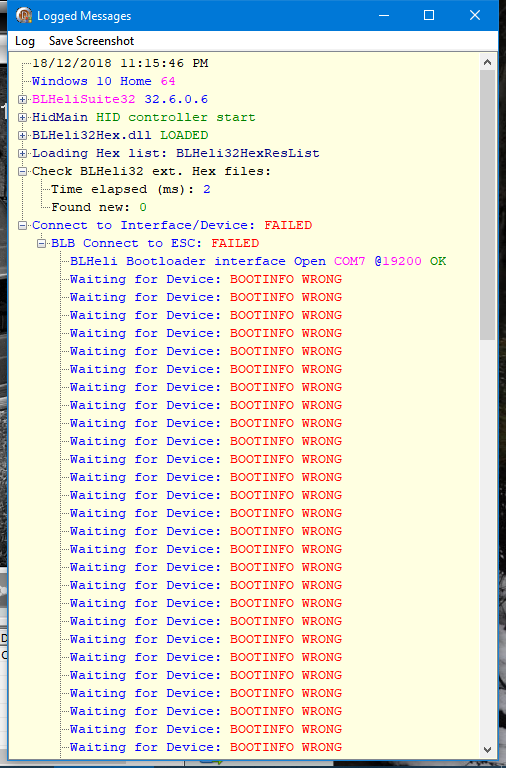This screenshot has width=506, height=768.
Task: Click the scrollbar up arrow
Action: pos(487,62)
